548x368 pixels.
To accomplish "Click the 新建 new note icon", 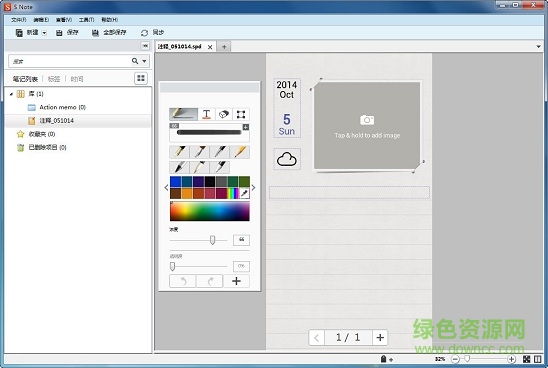I will point(19,33).
